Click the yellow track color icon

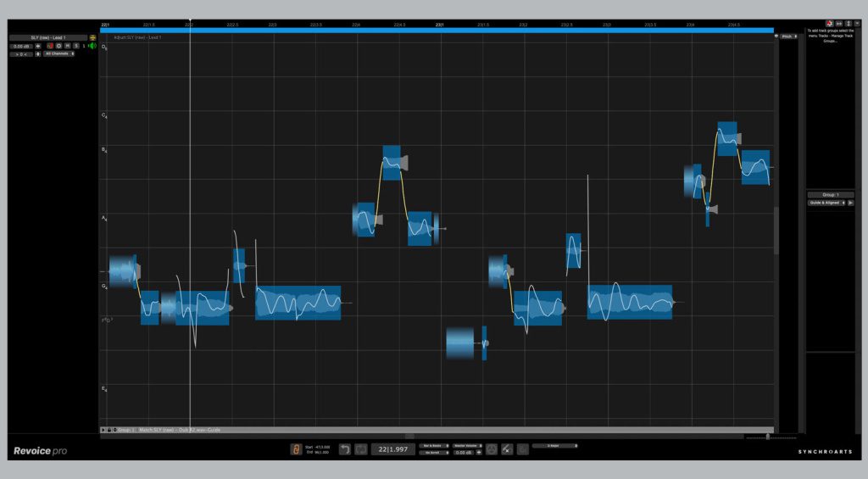pos(92,37)
